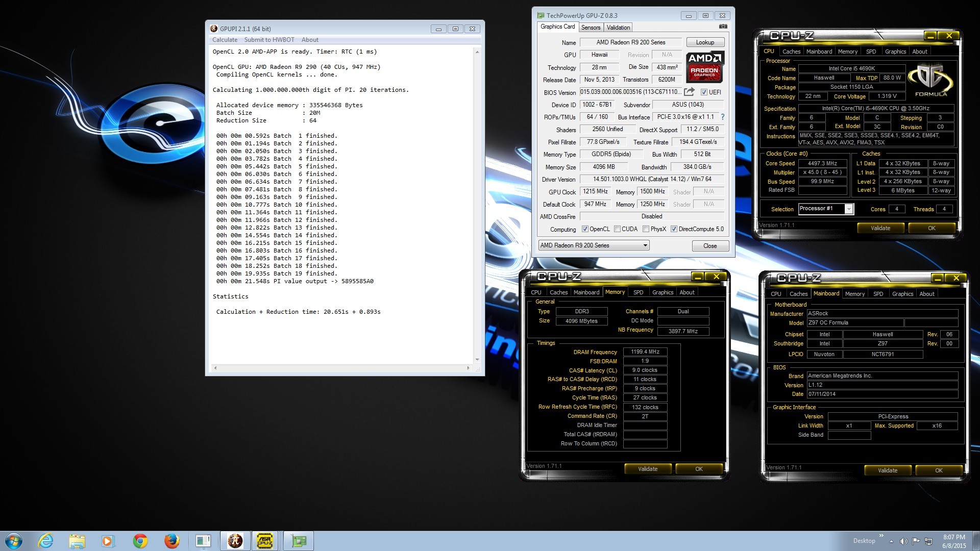
Task: Click the BIOS export share icon in GPU-Z
Action: (689, 92)
